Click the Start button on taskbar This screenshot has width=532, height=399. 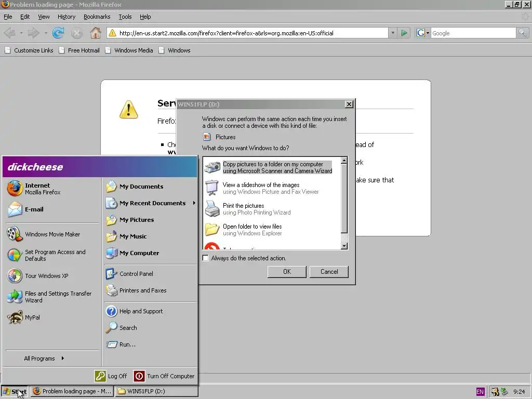pos(15,391)
